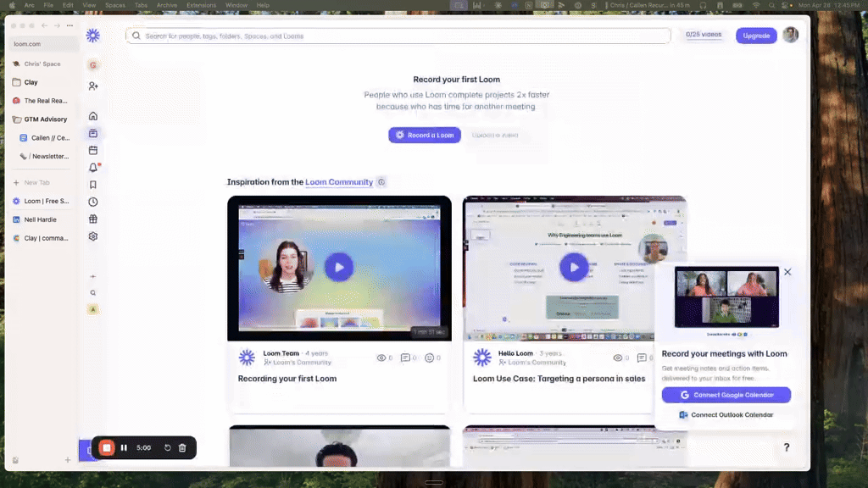Open the clock history icon in sidebar
The height and width of the screenshot is (488, 868).
[x=93, y=202]
